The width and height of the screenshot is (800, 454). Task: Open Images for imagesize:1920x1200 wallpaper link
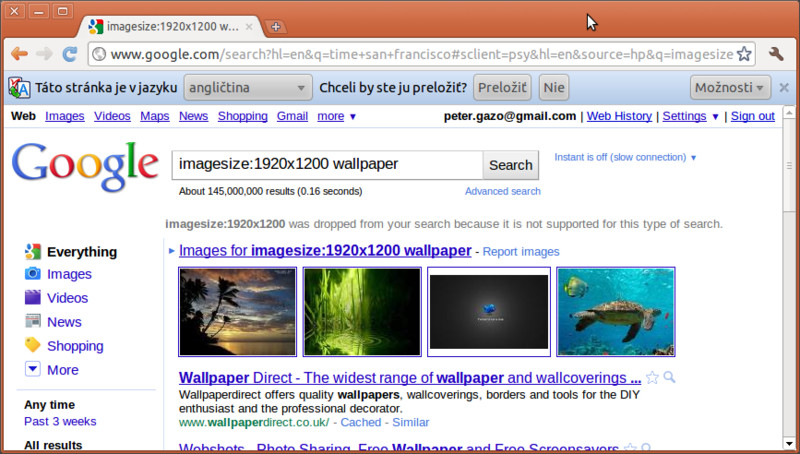[x=325, y=250]
